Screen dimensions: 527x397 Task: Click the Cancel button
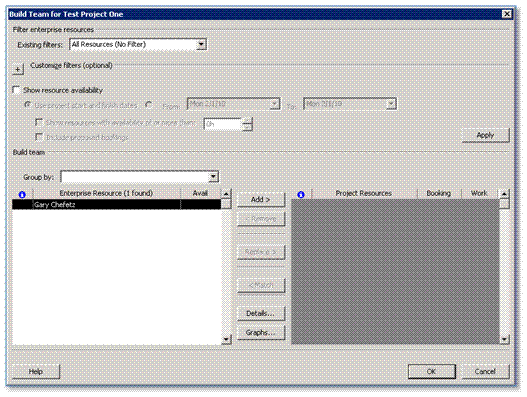tap(485, 371)
